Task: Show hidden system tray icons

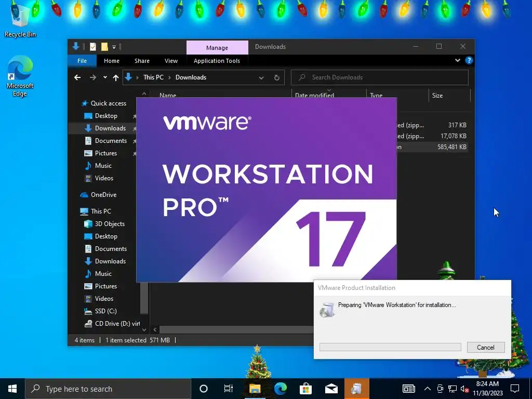Action: click(428, 389)
